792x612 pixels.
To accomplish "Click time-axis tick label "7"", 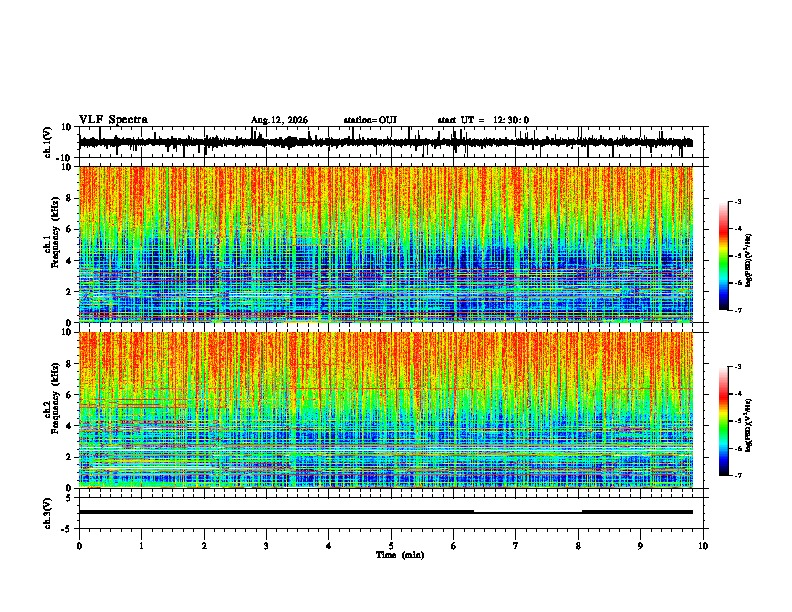I will (516, 546).
